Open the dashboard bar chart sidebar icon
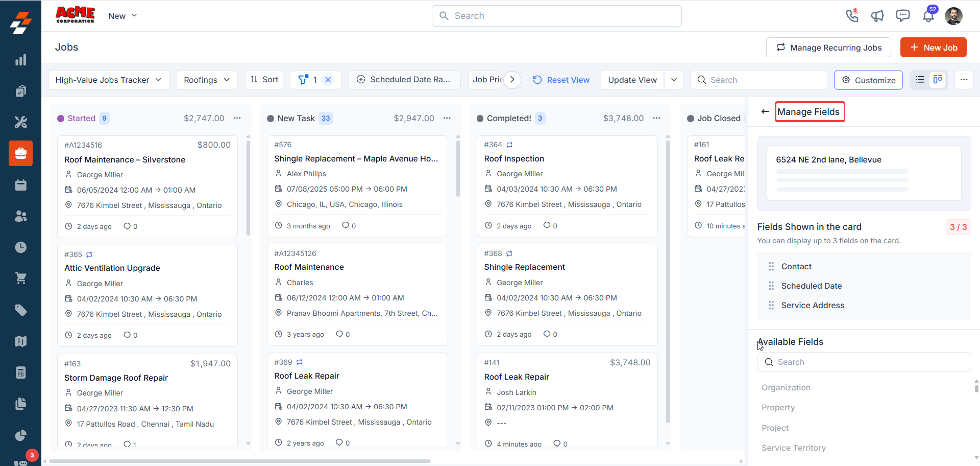This screenshot has width=980, height=466. (x=20, y=60)
